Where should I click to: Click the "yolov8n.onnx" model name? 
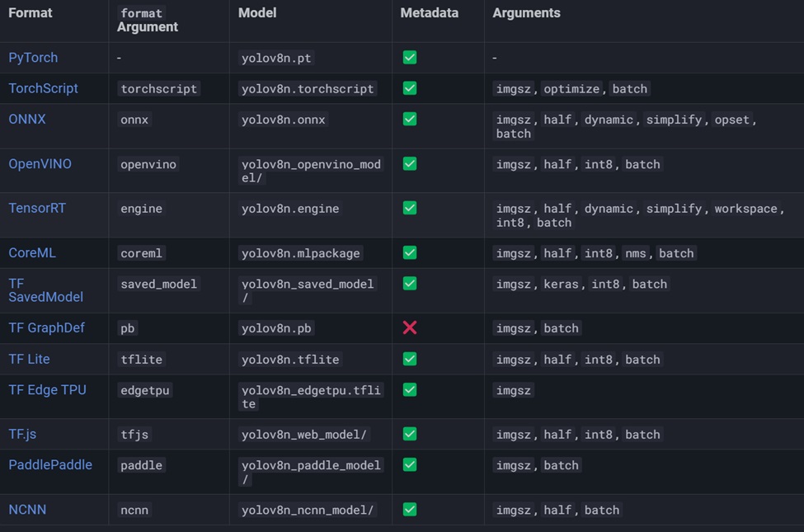283,120
